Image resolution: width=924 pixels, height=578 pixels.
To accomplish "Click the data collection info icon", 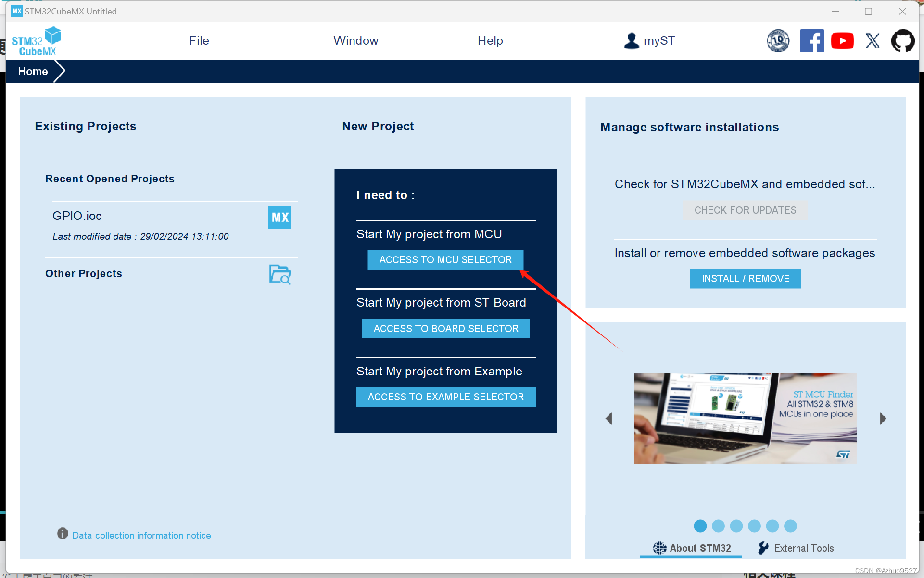I will (x=63, y=533).
